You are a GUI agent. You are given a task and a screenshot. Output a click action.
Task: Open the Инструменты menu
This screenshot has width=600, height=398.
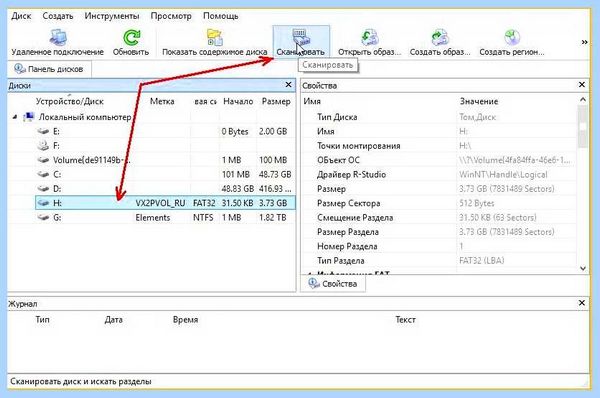point(112,16)
